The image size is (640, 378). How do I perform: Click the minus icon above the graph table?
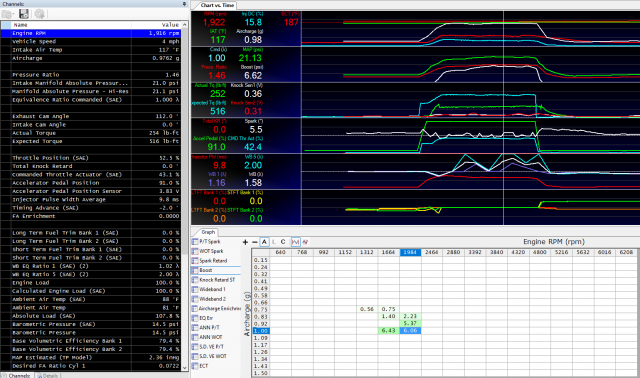pos(255,242)
